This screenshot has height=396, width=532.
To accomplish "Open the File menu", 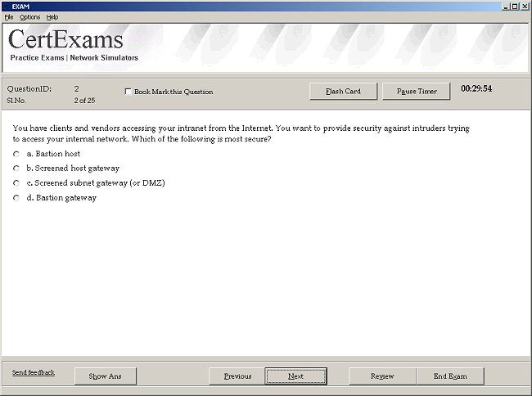I will coord(9,17).
